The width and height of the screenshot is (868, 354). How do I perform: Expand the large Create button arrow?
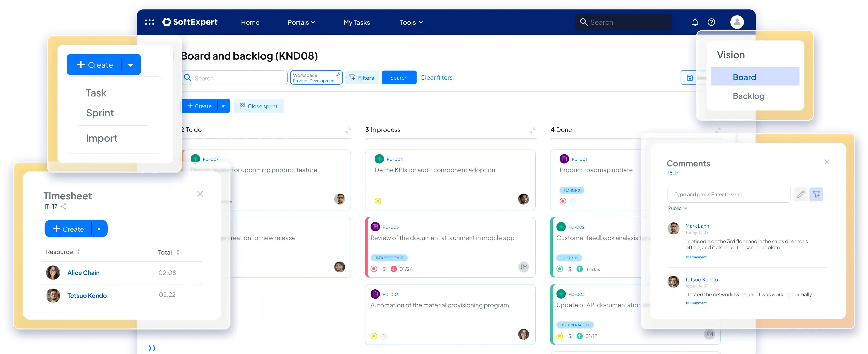point(131,65)
